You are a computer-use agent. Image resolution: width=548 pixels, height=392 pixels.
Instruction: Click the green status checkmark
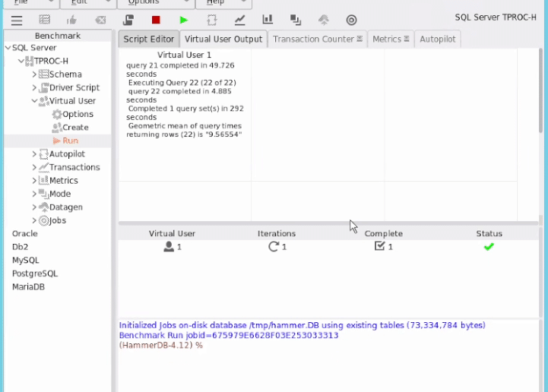(489, 247)
